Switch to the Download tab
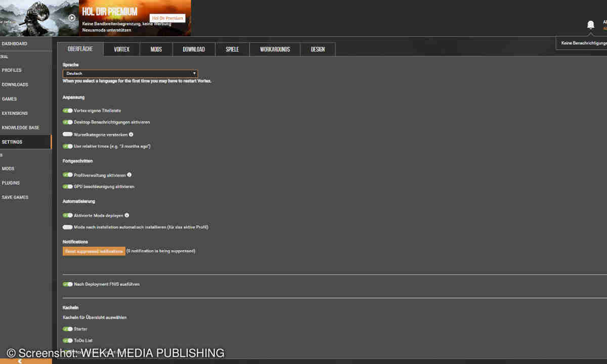This screenshot has width=607, height=364. pos(194,50)
